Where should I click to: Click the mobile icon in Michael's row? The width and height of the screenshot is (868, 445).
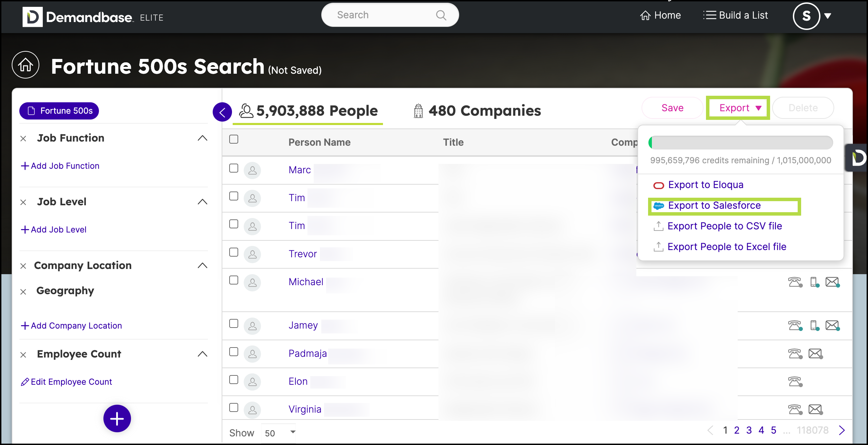coord(815,282)
